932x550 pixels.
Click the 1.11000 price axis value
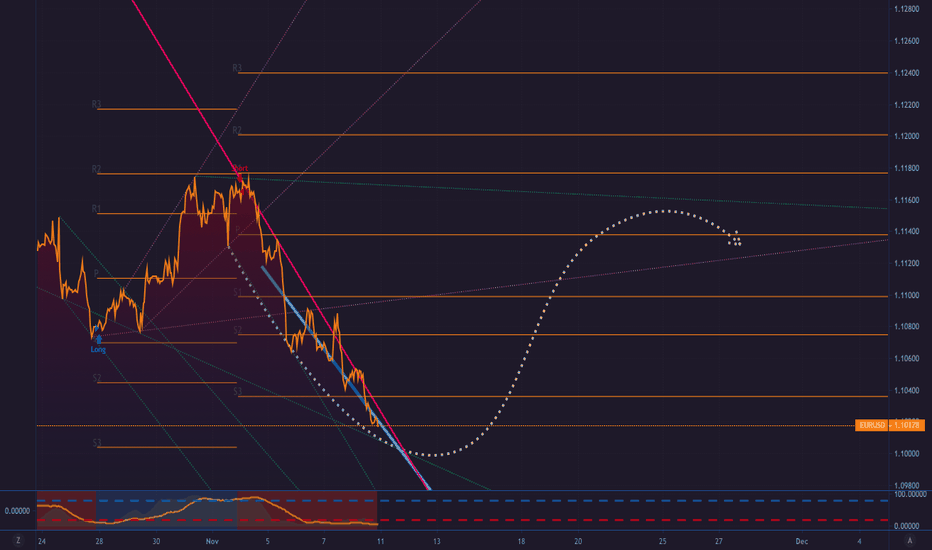click(906, 295)
